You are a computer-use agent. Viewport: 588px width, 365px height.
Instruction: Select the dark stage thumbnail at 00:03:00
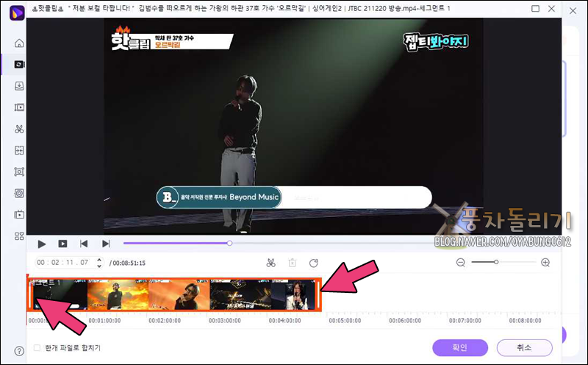pyautogui.click(x=240, y=295)
